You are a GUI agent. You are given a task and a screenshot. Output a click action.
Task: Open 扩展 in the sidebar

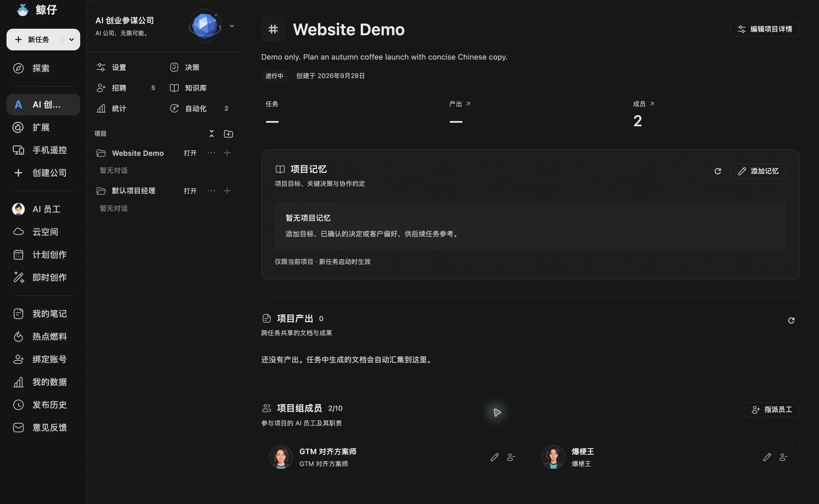tap(43, 127)
